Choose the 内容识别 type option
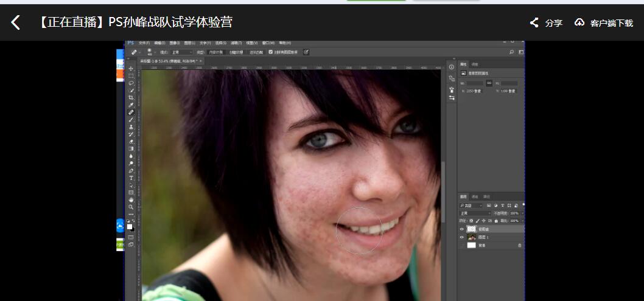The width and height of the screenshot is (644, 301). pyautogui.click(x=216, y=52)
